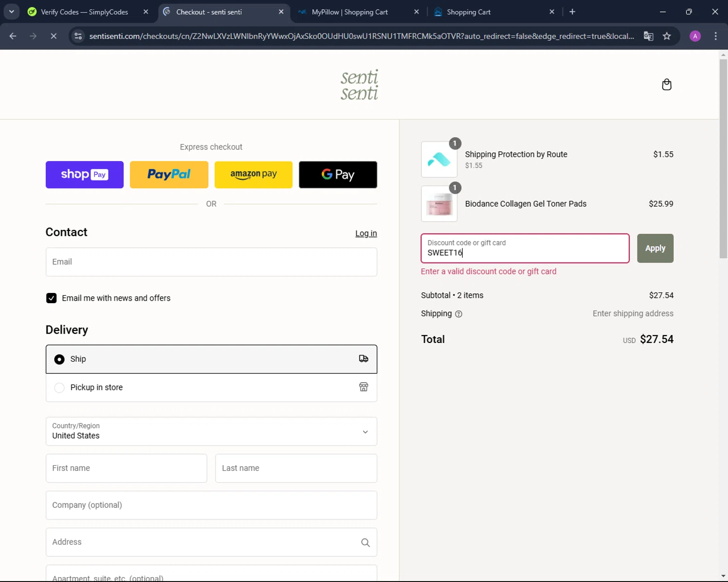This screenshot has width=728, height=582.
Task: Open the Chrome profile avatar
Action: (x=695, y=36)
